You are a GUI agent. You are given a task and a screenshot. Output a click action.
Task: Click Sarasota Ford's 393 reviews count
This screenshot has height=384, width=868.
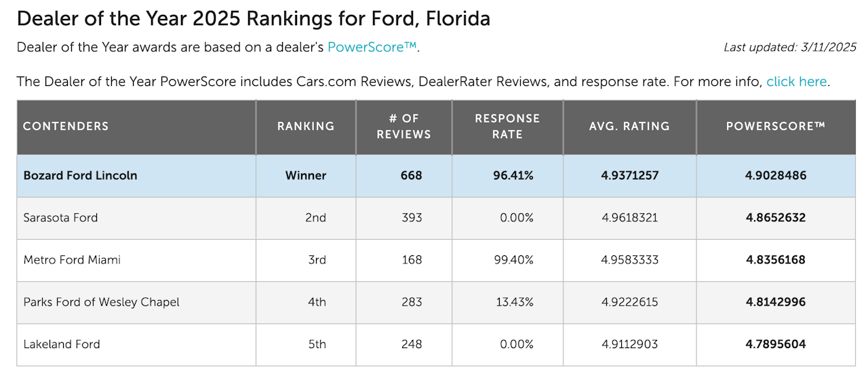point(412,217)
